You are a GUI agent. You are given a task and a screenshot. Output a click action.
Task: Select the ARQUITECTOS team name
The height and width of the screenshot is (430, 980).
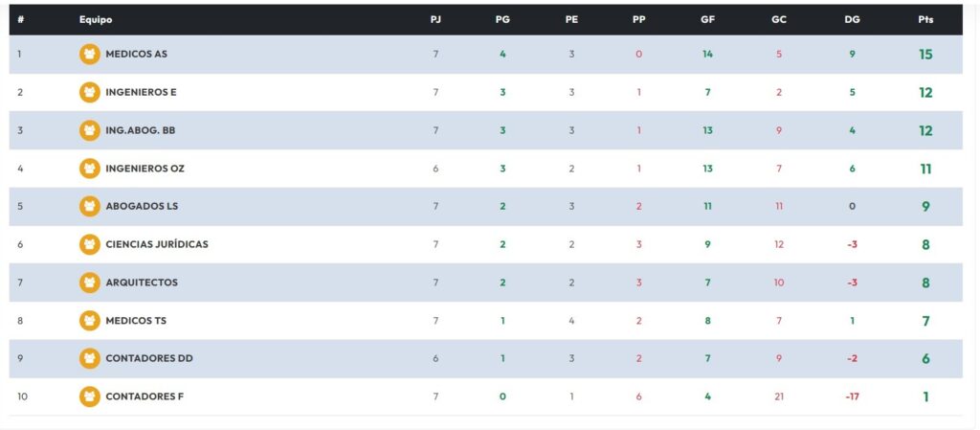click(142, 283)
